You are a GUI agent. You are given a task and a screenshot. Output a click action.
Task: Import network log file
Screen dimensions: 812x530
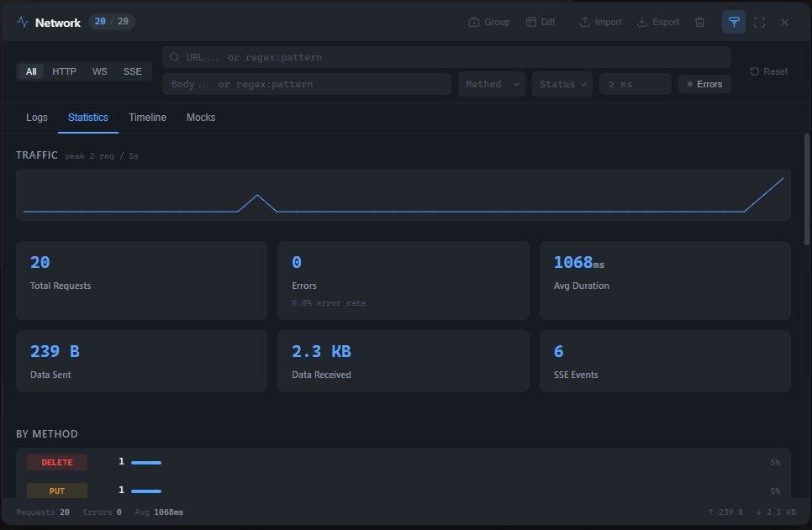click(600, 22)
